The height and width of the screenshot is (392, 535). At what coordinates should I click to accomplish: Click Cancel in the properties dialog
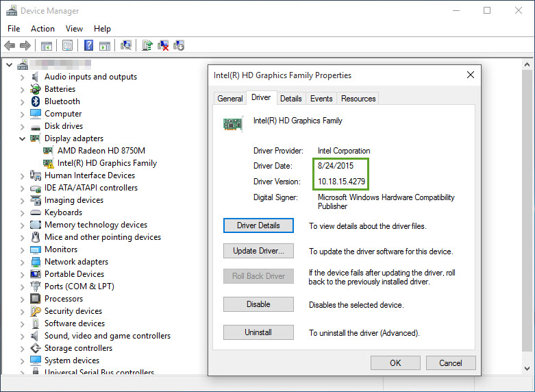(x=451, y=363)
